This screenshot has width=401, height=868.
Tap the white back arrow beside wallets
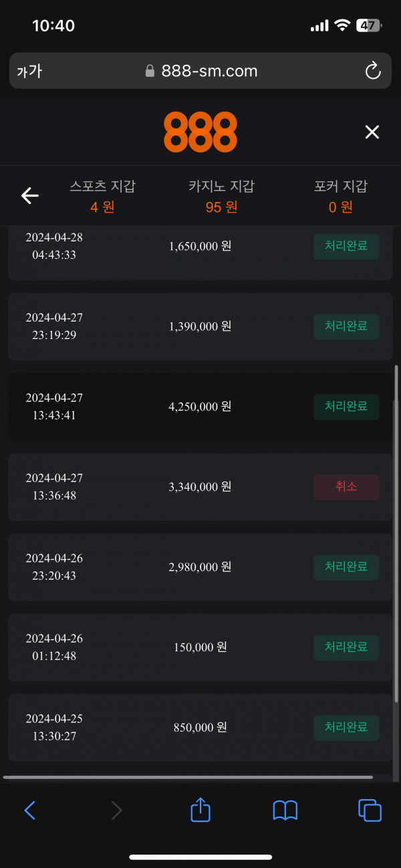point(30,195)
